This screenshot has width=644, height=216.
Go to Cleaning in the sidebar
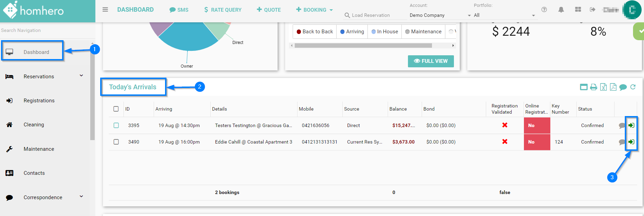click(34, 125)
